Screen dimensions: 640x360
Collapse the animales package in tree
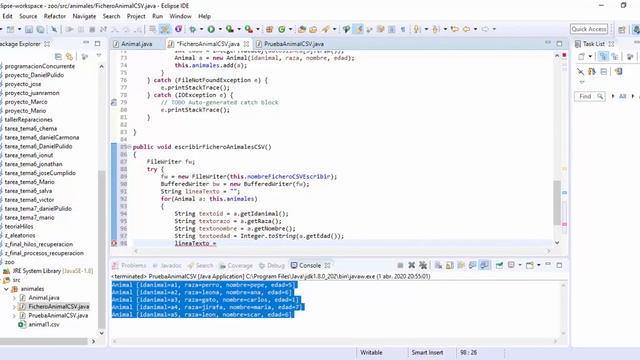pyautogui.click(x=6, y=289)
